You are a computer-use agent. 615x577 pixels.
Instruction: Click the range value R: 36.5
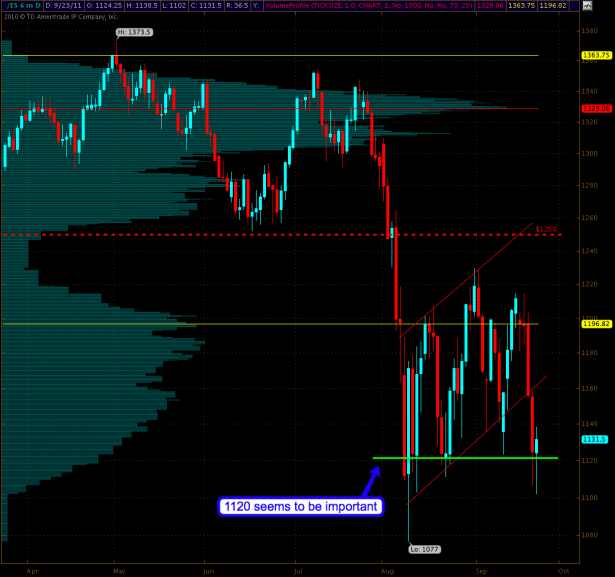(x=237, y=5)
